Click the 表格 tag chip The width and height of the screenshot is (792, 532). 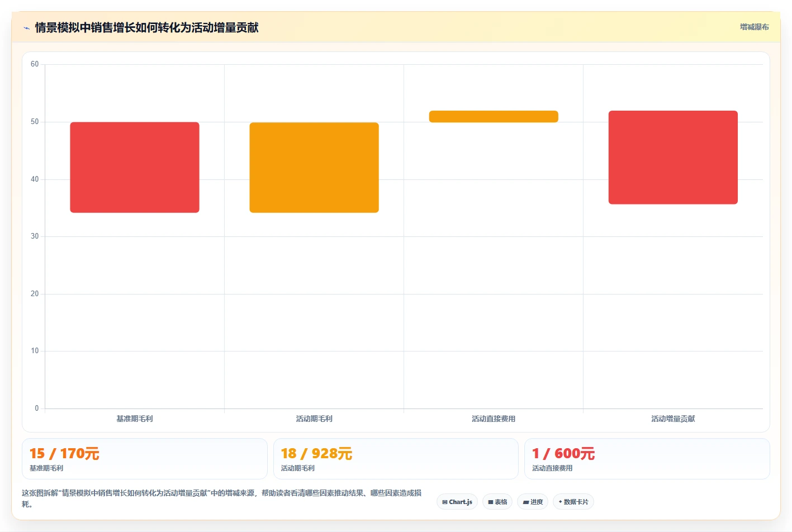[497, 502]
